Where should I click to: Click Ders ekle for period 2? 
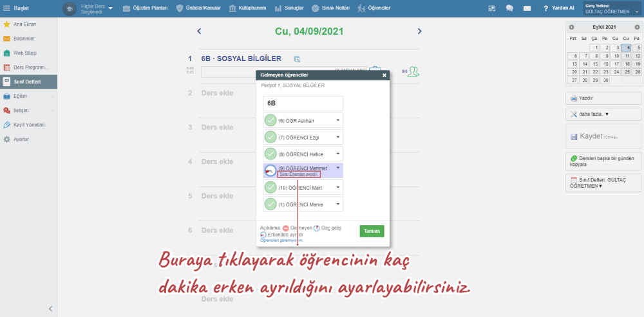(x=217, y=93)
